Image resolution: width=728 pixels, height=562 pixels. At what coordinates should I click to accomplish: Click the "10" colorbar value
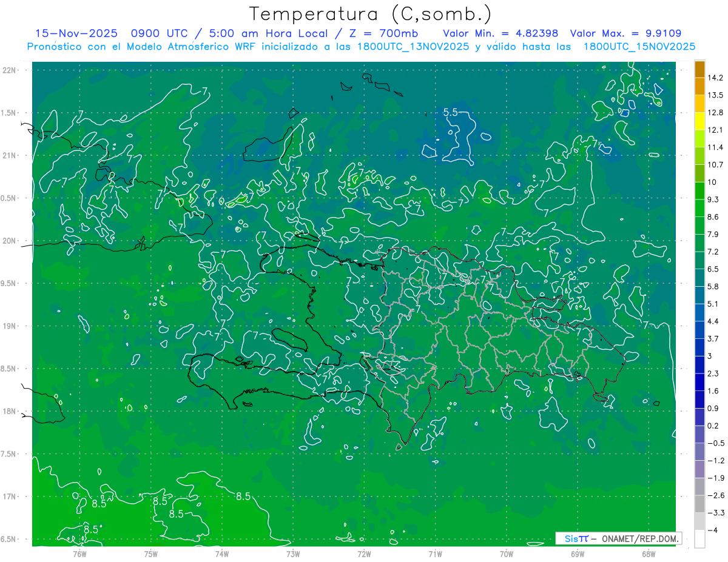pos(712,182)
